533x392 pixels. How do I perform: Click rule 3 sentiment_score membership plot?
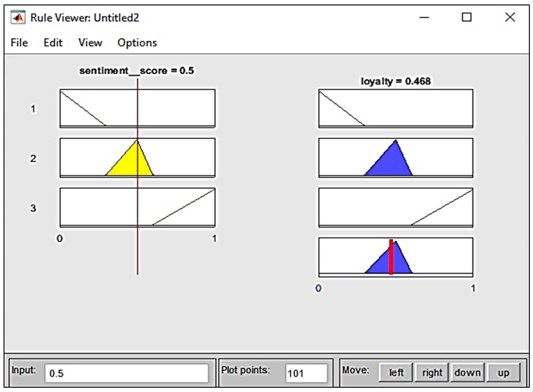coord(138,208)
